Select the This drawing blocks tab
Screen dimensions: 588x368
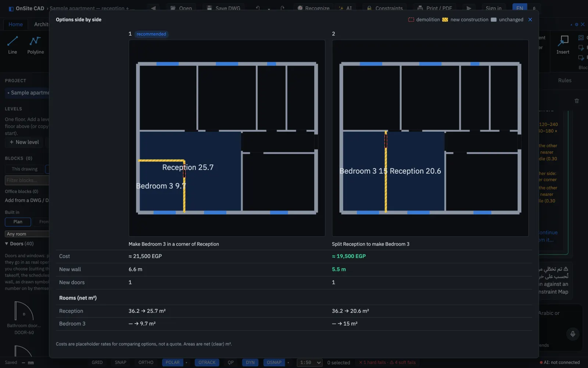pyautogui.click(x=25, y=169)
